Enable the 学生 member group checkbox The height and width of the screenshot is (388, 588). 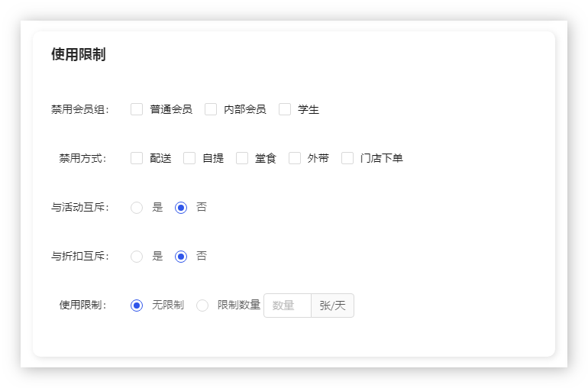(285, 109)
